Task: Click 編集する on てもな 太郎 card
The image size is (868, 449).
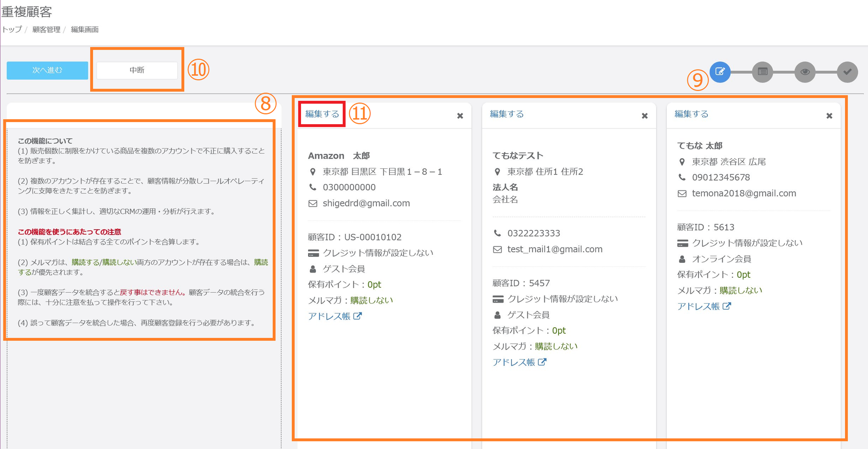Action: coord(691,114)
